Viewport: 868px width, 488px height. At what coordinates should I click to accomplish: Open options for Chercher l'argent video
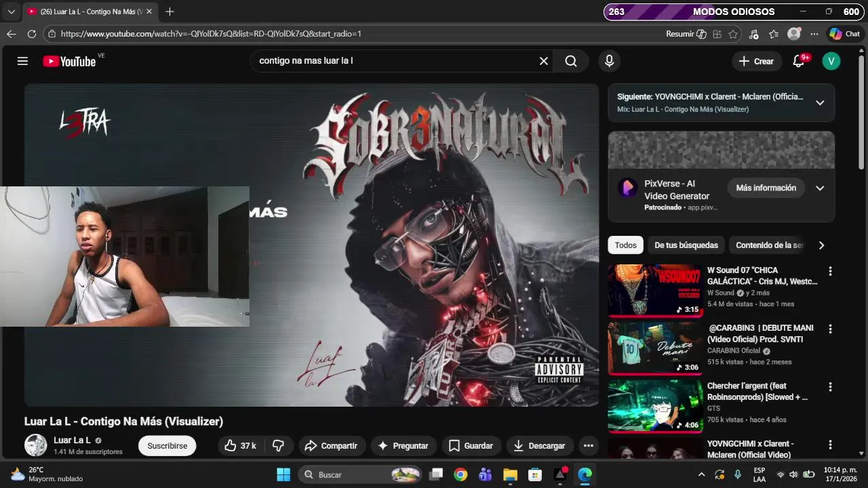830,387
